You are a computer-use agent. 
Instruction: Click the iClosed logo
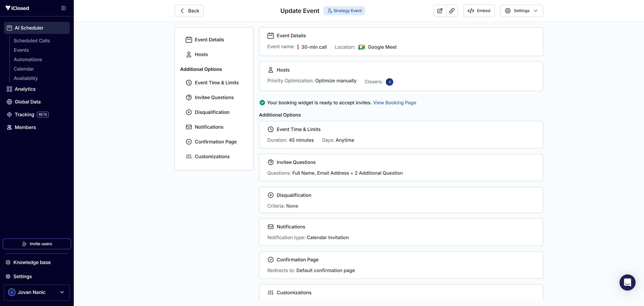click(17, 8)
